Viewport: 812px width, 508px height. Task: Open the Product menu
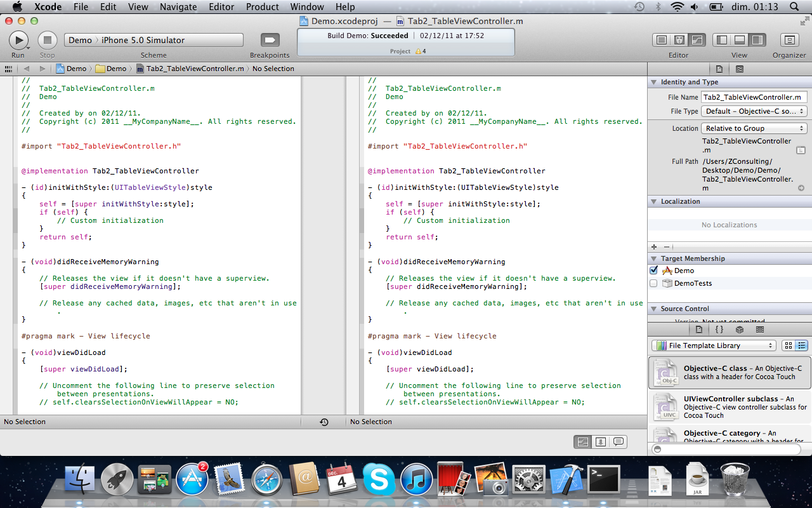262,7
